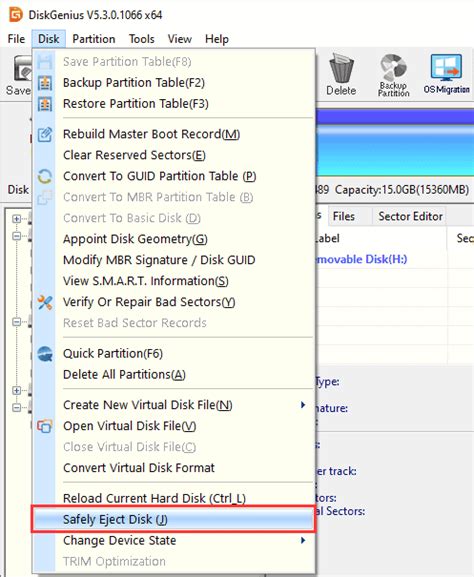Screen dimensions: 474x577
Task: Open View S.M.A.R.T. Information(S)
Action: (174, 281)
